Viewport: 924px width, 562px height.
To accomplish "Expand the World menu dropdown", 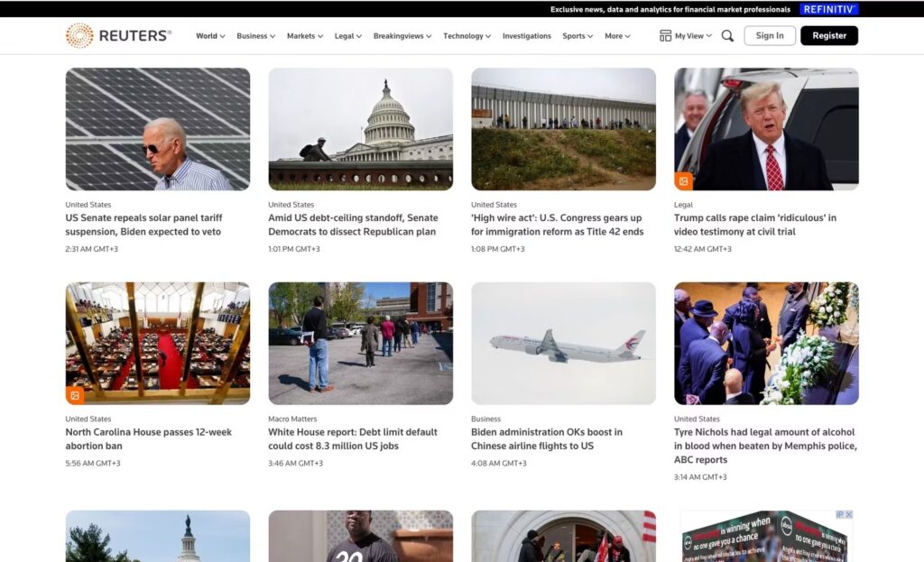I will (210, 36).
